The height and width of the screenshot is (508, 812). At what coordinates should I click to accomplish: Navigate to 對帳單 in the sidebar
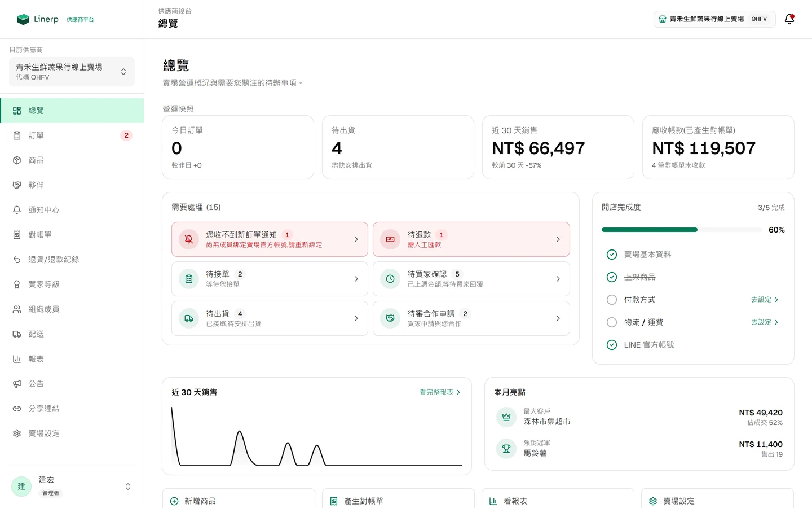click(x=72, y=235)
